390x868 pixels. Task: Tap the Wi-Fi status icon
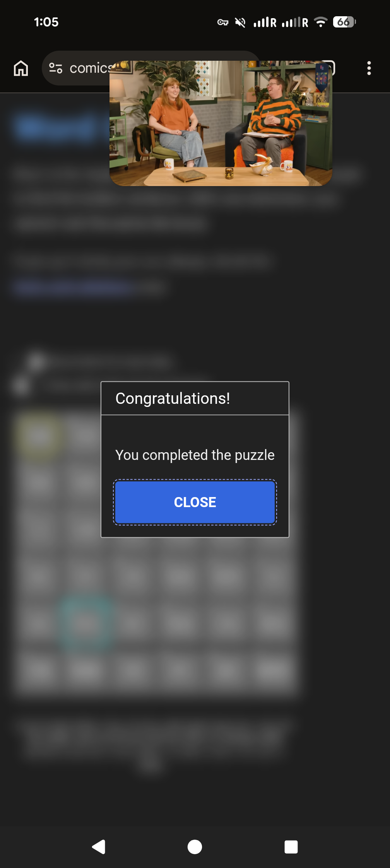pyautogui.click(x=321, y=22)
